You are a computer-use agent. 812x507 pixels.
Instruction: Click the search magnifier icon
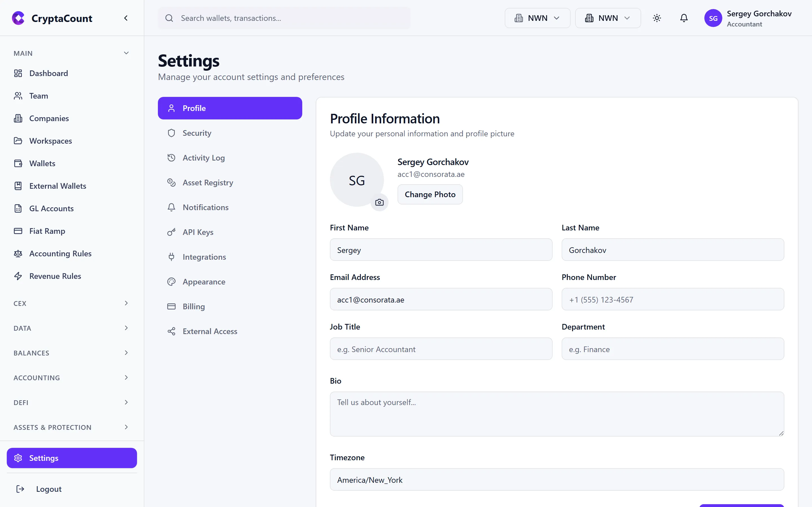[169, 18]
